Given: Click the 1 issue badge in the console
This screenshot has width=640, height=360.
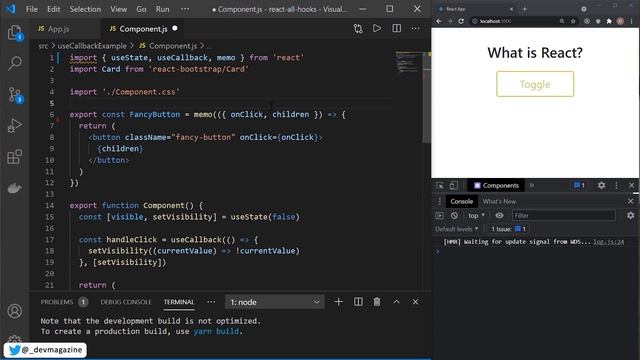Looking at the screenshot, I should tap(509, 229).
